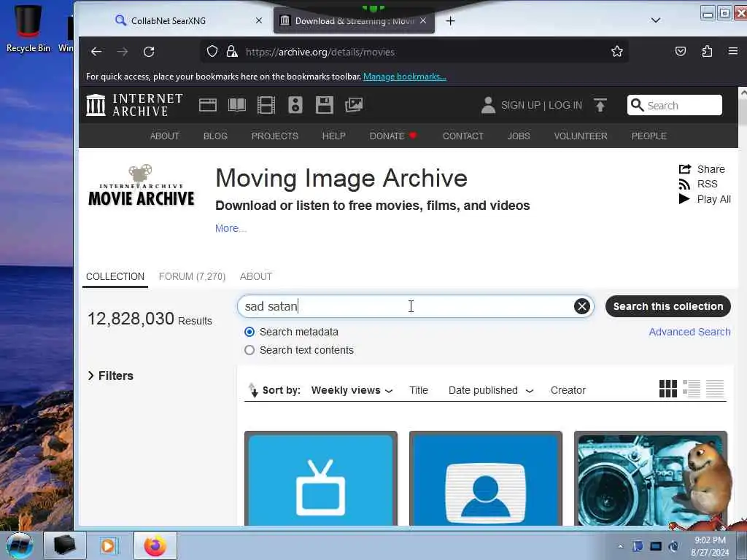Select Search text contents option
Screen dimensions: 747x560
point(249,350)
